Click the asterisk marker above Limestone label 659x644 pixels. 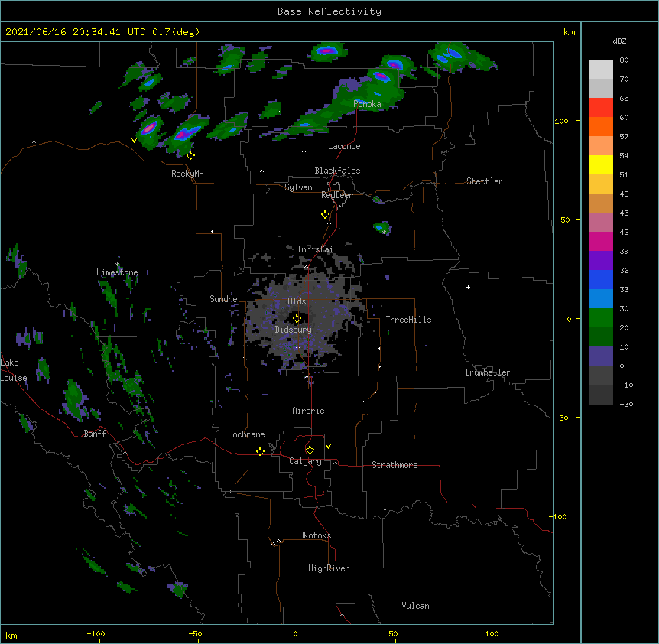pos(118,265)
